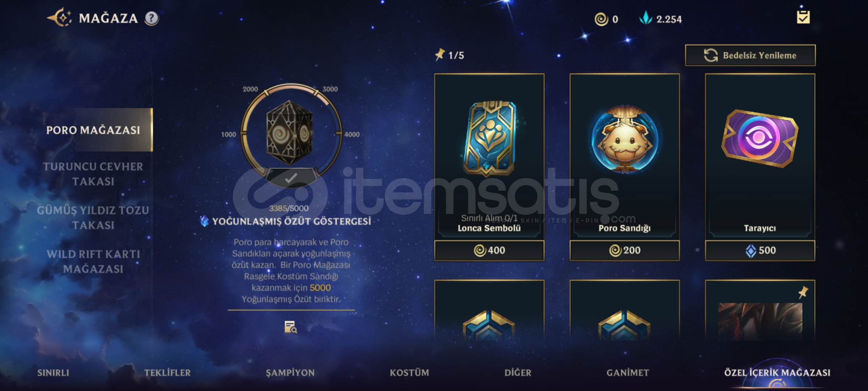Toggle pin on the bottom-right skin card
This screenshot has width=868, height=391.
pos(803,292)
